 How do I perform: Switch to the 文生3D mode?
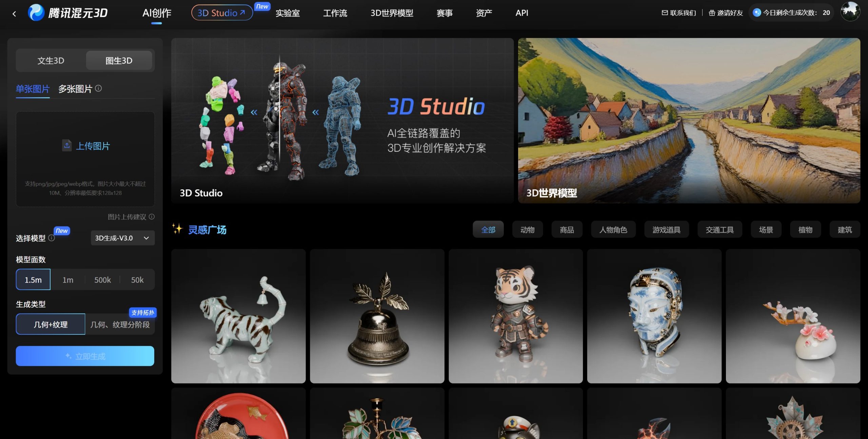pos(51,61)
